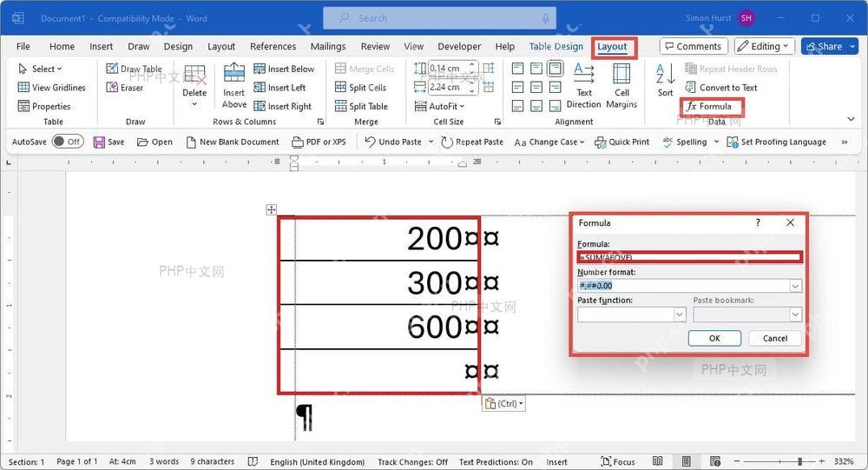This screenshot has width=868, height=470.
Task: Select Align Bottom Right alignment
Action: click(556, 106)
